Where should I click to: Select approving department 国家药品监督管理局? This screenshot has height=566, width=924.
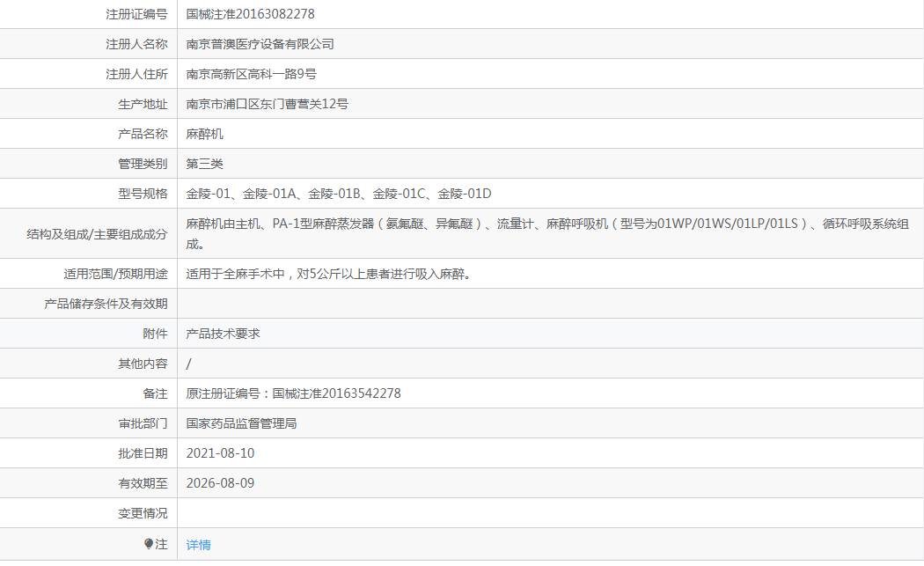[242, 424]
